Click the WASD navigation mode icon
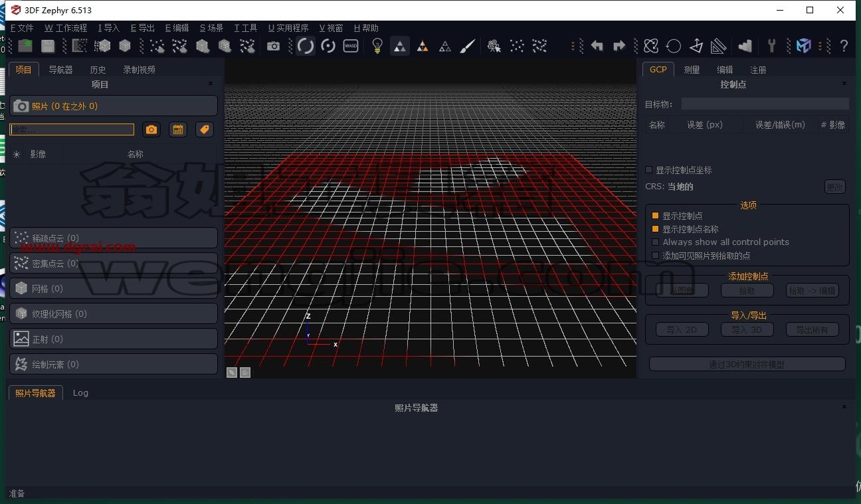 point(351,46)
